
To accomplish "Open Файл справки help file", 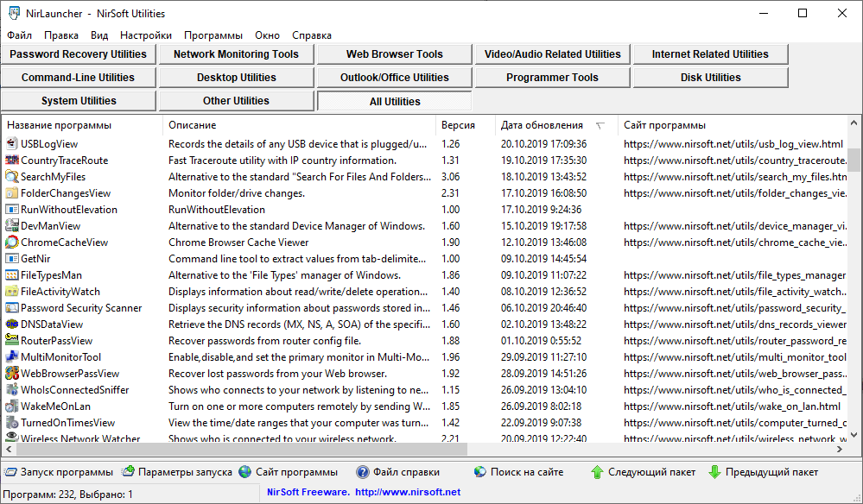I will tap(398, 472).
